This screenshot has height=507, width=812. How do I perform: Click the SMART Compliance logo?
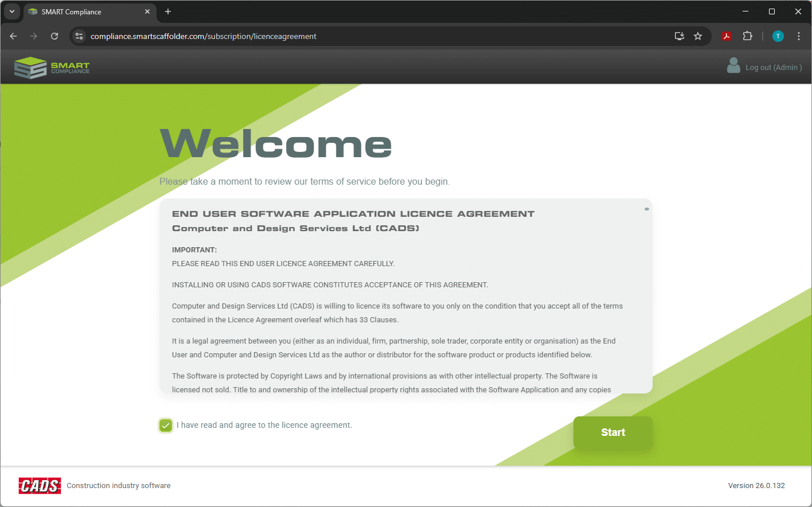click(52, 68)
